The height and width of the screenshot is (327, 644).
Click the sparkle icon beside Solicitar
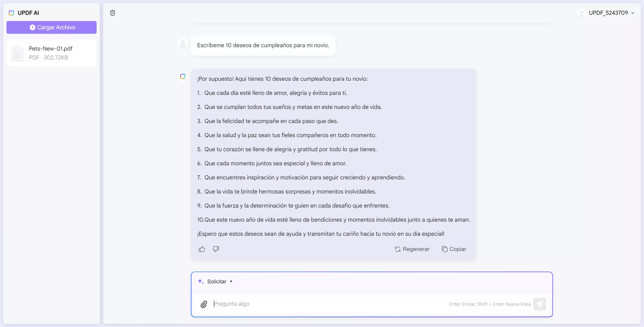click(201, 281)
